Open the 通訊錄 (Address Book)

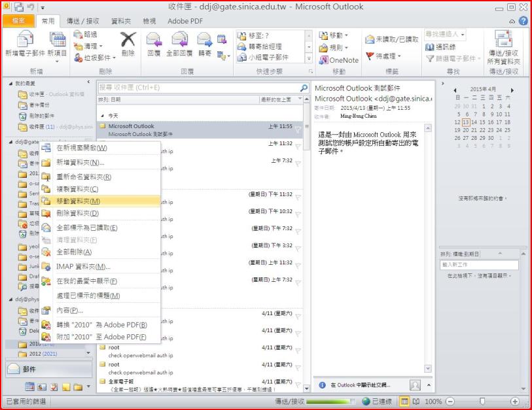pos(440,47)
